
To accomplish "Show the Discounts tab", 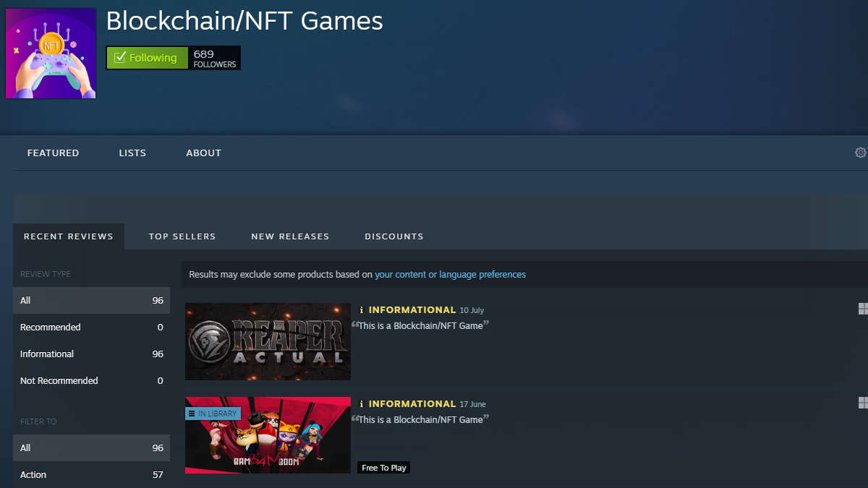I will [x=393, y=236].
